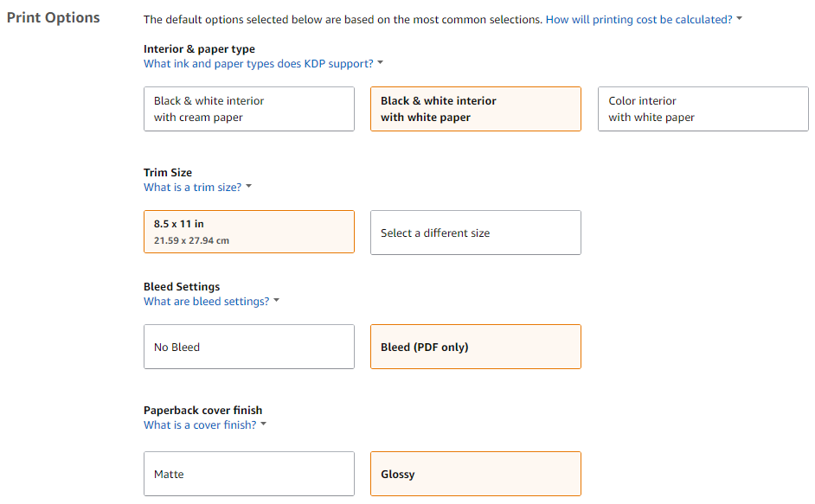Choose Color interior with white paper
The width and height of the screenshot is (815, 504).
point(703,109)
